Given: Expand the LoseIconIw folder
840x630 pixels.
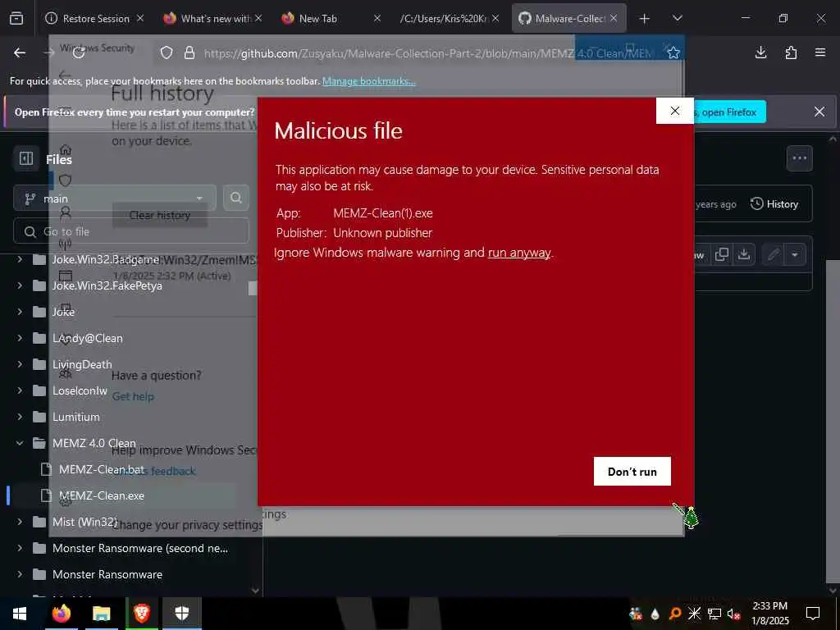Looking at the screenshot, I should (20, 390).
